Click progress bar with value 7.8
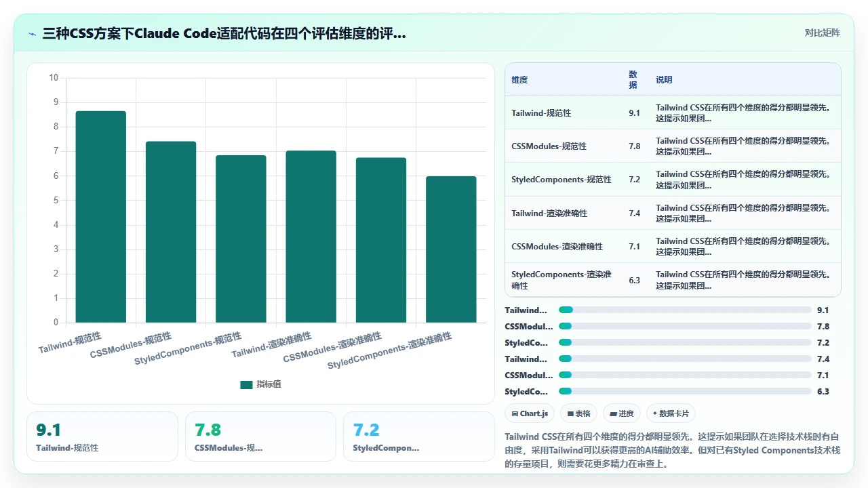 [x=685, y=326]
